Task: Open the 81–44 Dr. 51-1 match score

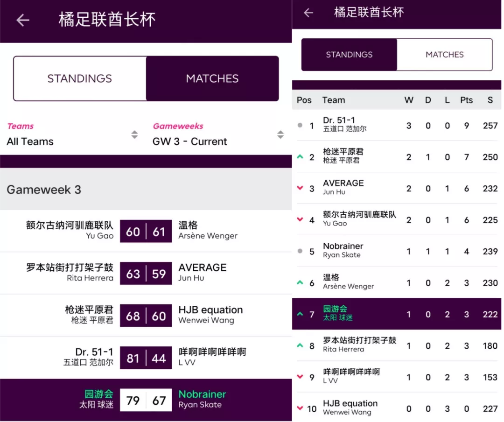Action: [146, 358]
